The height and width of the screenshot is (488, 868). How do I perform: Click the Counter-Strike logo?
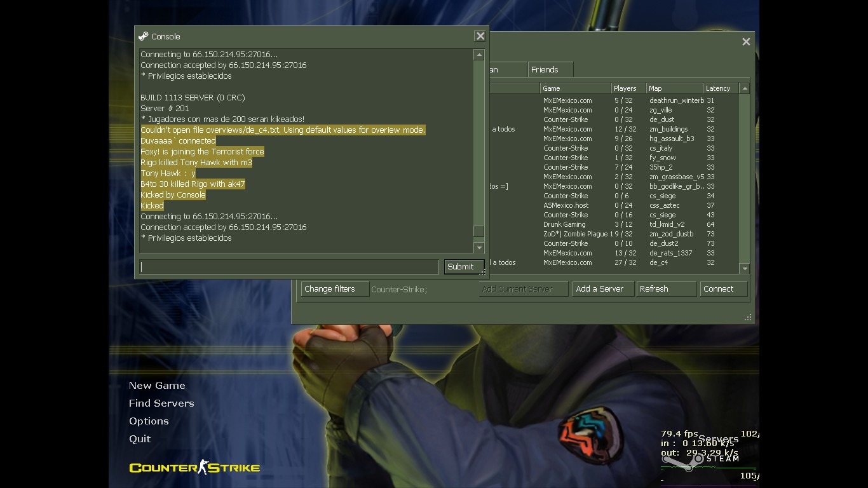(x=194, y=468)
